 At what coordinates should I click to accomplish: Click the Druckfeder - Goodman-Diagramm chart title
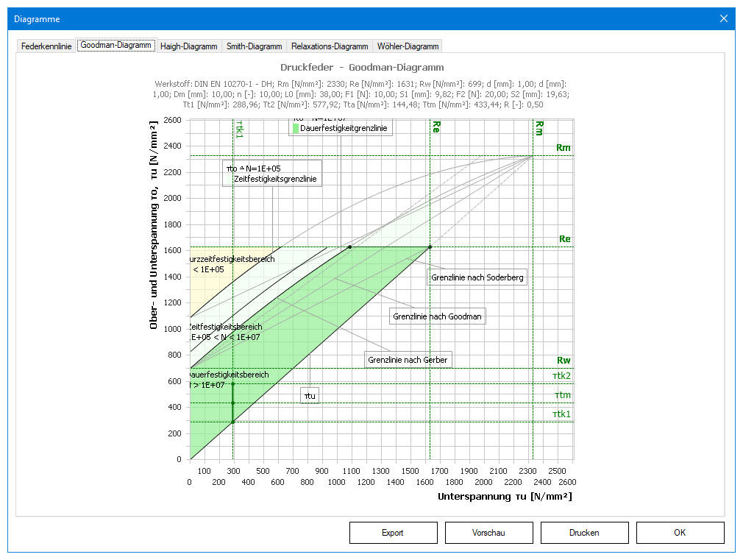371,68
